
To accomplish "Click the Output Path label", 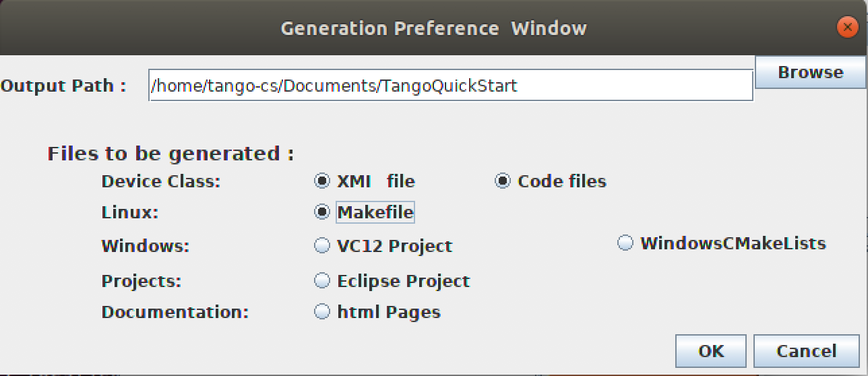I will tap(63, 86).
